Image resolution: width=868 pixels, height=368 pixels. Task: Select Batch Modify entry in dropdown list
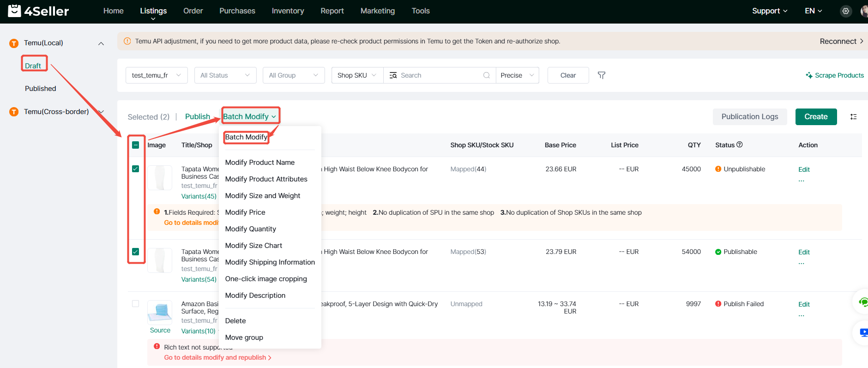(246, 137)
